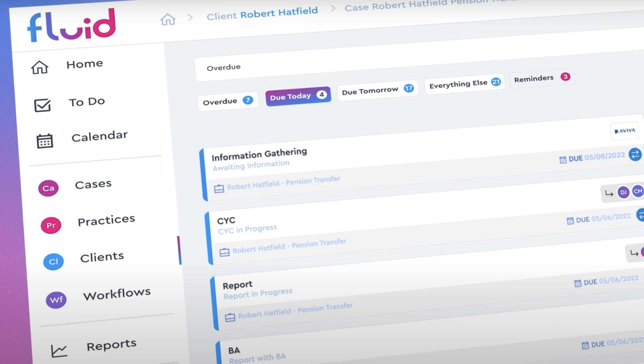This screenshot has height=364, width=644.
Task: Open case link under CYC task
Action: (289, 246)
